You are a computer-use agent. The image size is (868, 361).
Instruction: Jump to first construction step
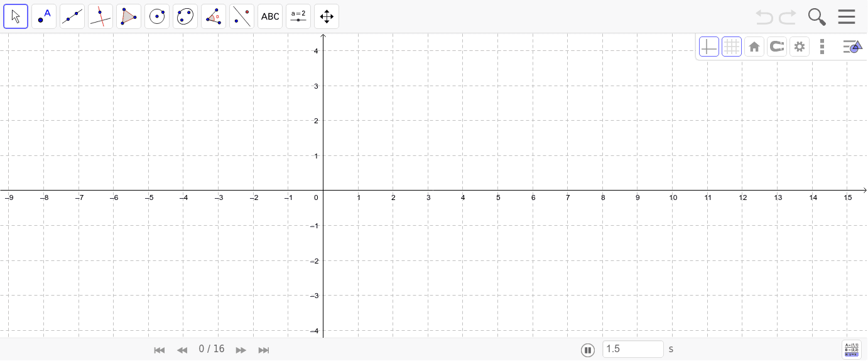160,350
